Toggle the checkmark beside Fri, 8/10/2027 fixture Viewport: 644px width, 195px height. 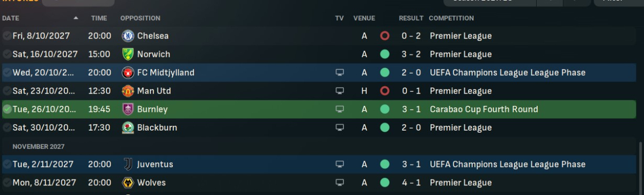[6, 36]
